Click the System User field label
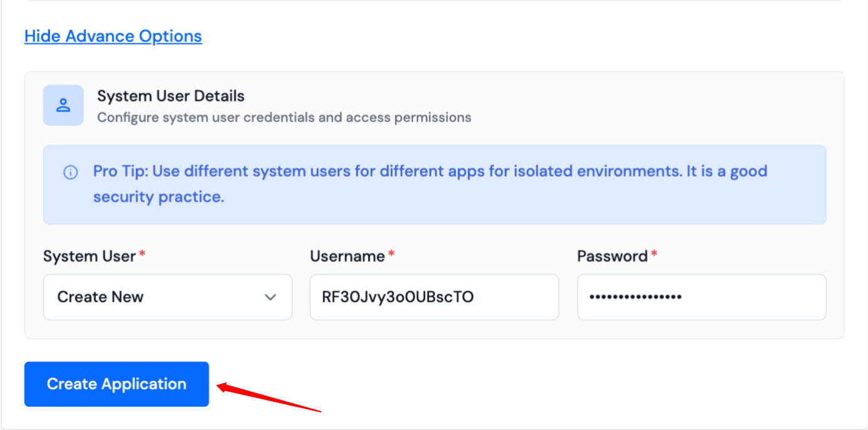Image resolution: width=868 pixels, height=430 pixels. coord(87,256)
